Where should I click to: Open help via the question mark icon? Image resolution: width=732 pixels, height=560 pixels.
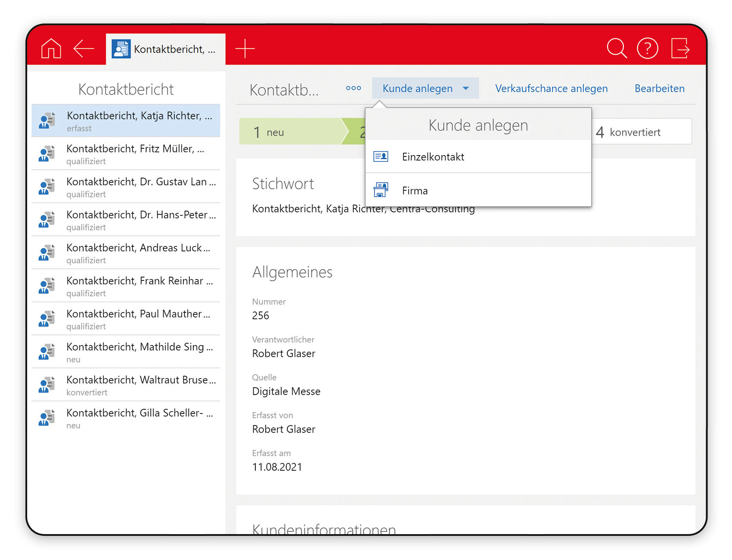point(648,49)
